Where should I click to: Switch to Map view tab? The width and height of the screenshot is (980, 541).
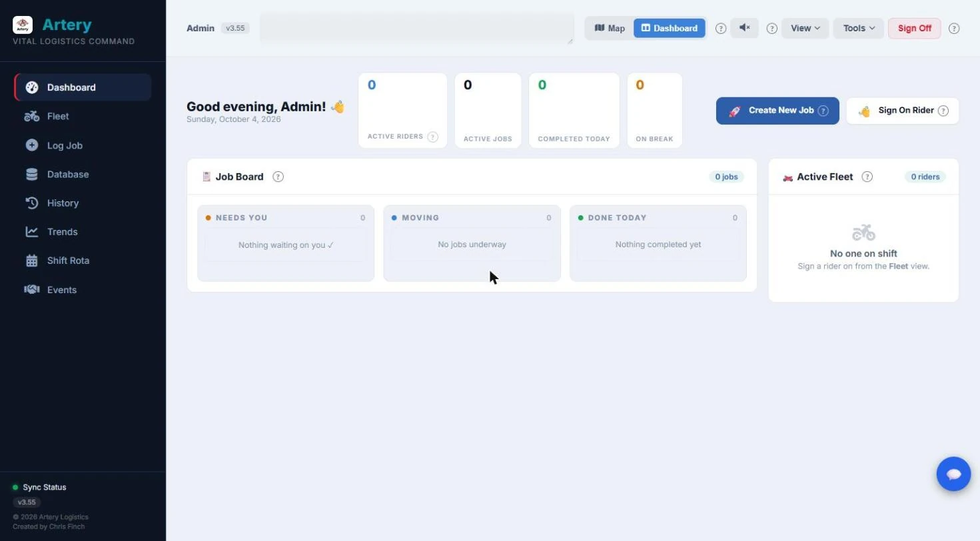coord(610,28)
